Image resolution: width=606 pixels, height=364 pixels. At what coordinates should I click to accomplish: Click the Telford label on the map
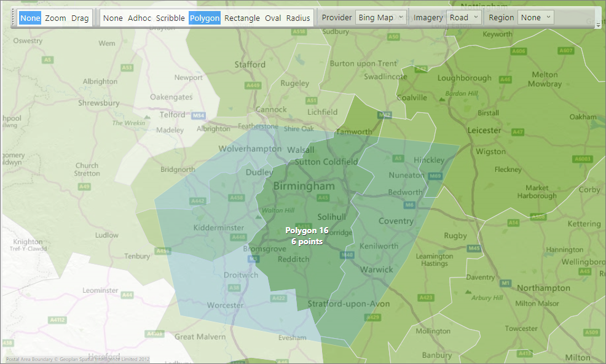(x=172, y=115)
